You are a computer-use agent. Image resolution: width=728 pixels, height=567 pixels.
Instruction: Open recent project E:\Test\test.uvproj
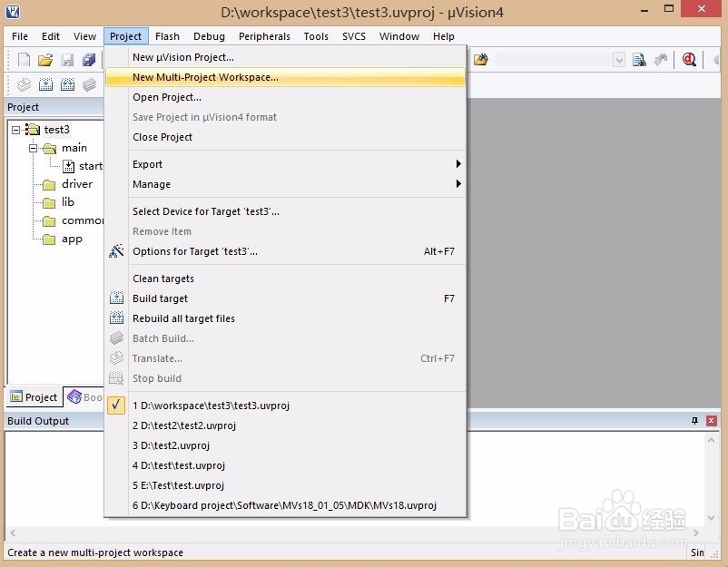[285, 484]
